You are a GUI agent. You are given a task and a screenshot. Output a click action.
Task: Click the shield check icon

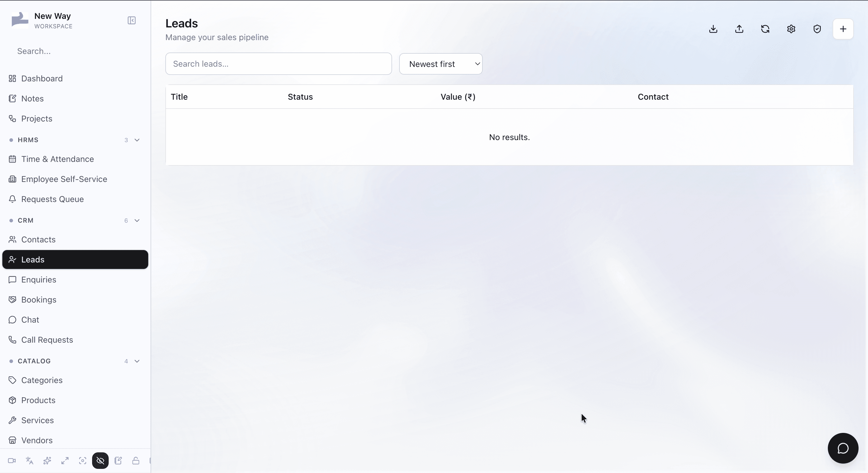817,29
